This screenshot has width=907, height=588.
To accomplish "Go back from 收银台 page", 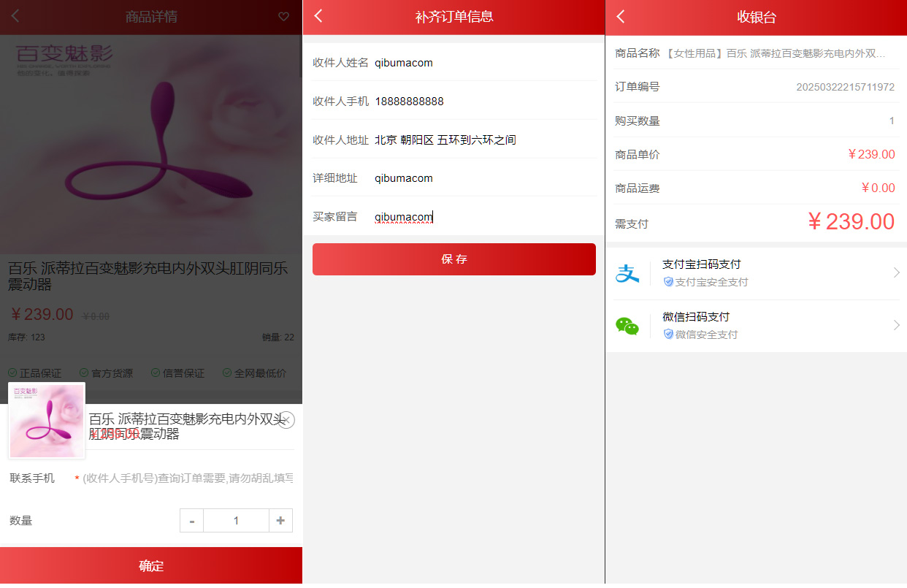I will [621, 16].
